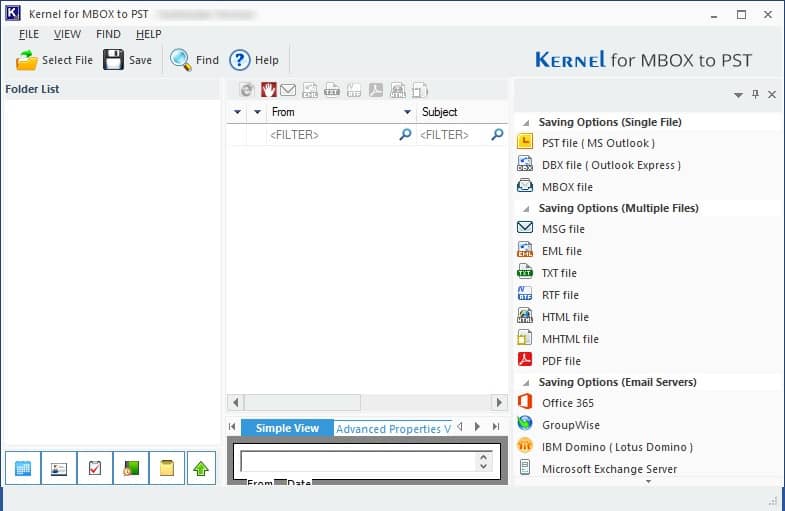The image size is (785, 511).
Task: Go to last preview tab arrow
Action: (x=496, y=426)
